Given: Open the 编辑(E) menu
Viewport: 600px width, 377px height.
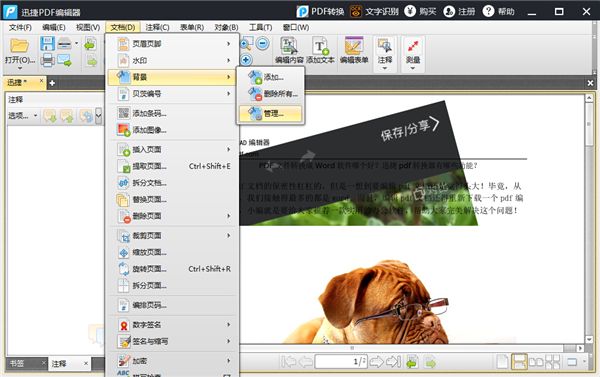Looking at the screenshot, I should [x=54, y=28].
